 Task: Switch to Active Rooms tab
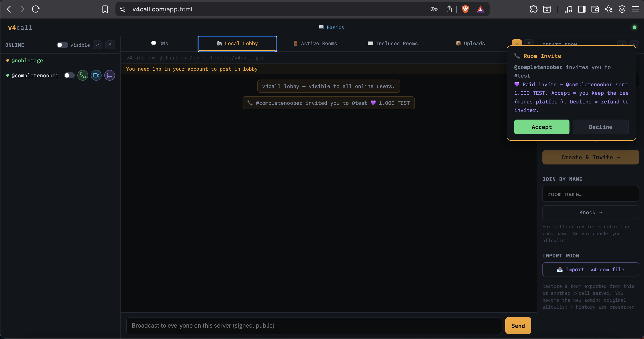click(x=315, y=44)
